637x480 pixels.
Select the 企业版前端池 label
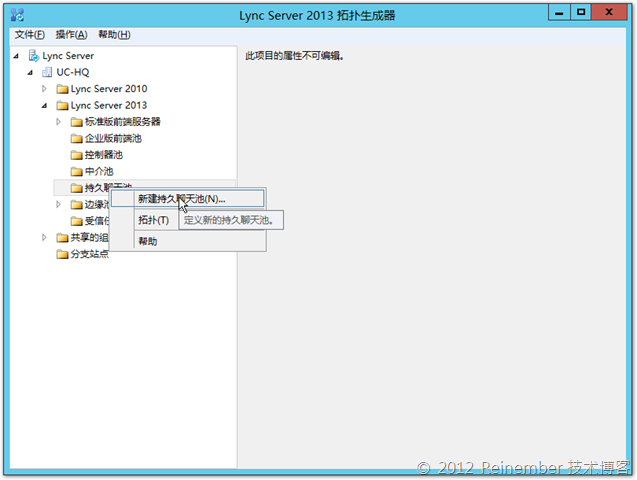click(113, 138)
